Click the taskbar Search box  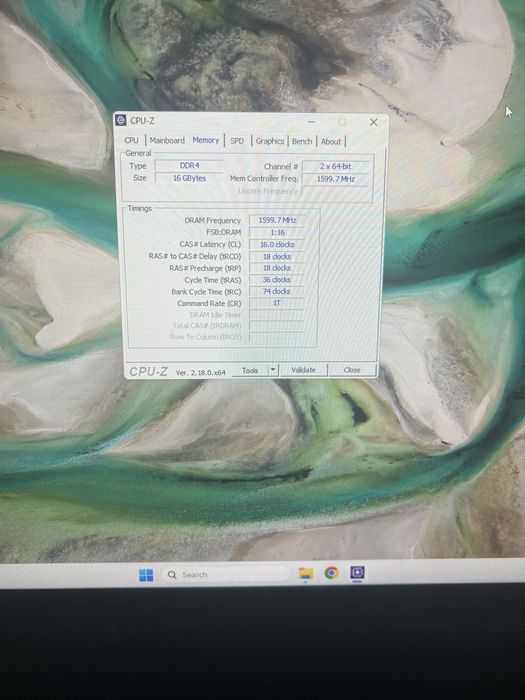tap(227, 575)
